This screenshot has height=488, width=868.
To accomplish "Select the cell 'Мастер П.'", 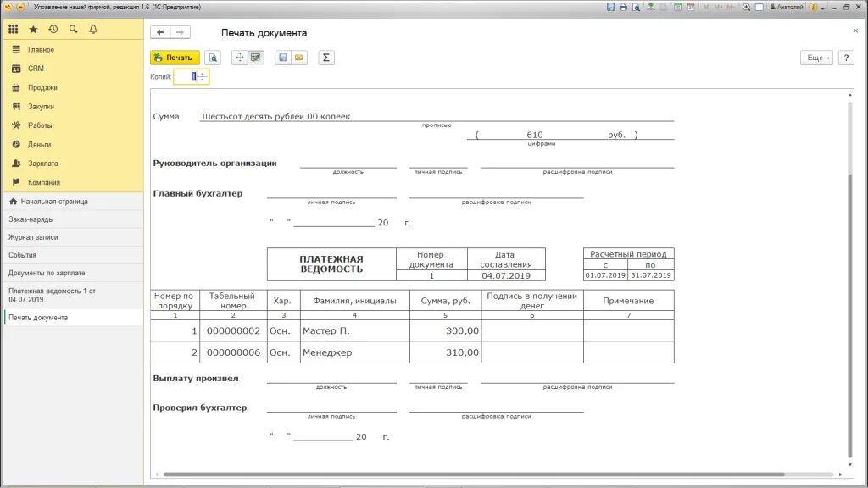I will click(x=355, y=331).
